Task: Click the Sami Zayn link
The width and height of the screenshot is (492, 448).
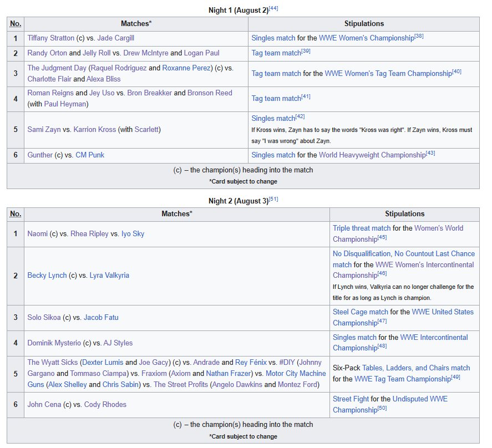Action: pyautogui.click(x=44, y=130)
